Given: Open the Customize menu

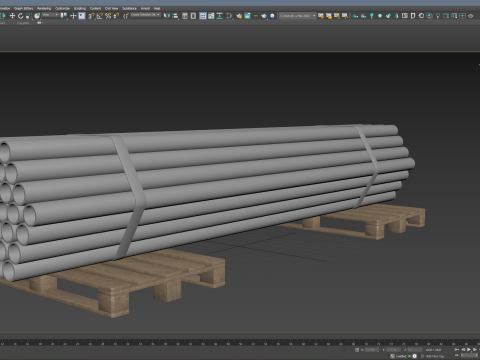Looking at the screenshot, I should (x=62, y=8).
